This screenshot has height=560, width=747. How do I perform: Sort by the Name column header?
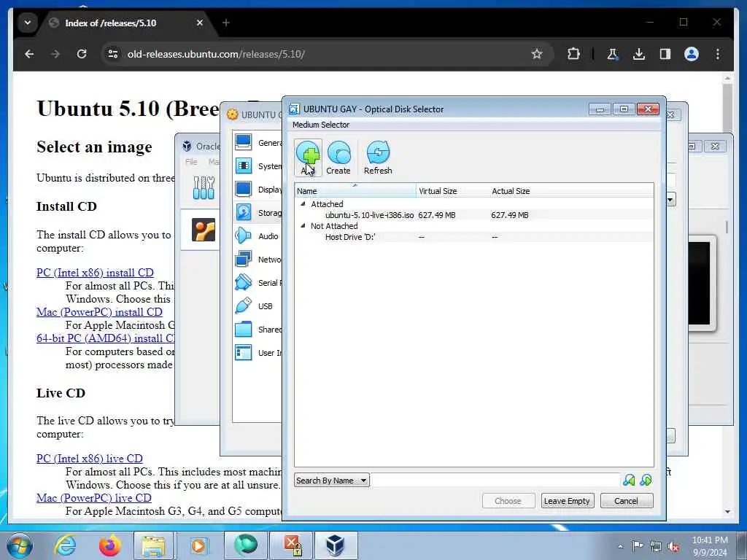click(355, 191)
